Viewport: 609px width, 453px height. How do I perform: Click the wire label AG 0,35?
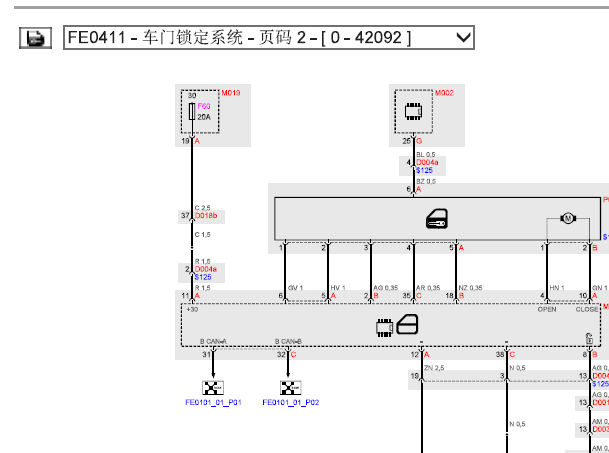(x=386, y=288)
